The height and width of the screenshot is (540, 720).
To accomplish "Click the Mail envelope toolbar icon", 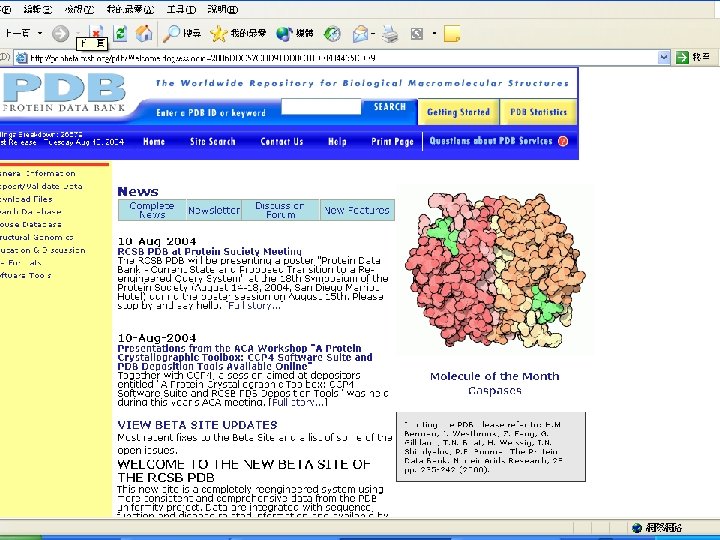I will (x=360, y=33).
